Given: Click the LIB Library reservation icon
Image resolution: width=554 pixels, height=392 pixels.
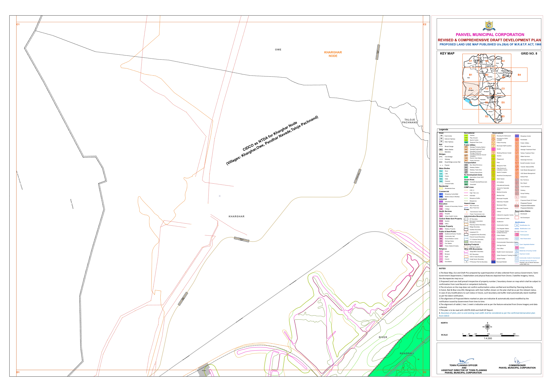Looking at the screenshot, I should pyautogui.click(x=493, y=212).
